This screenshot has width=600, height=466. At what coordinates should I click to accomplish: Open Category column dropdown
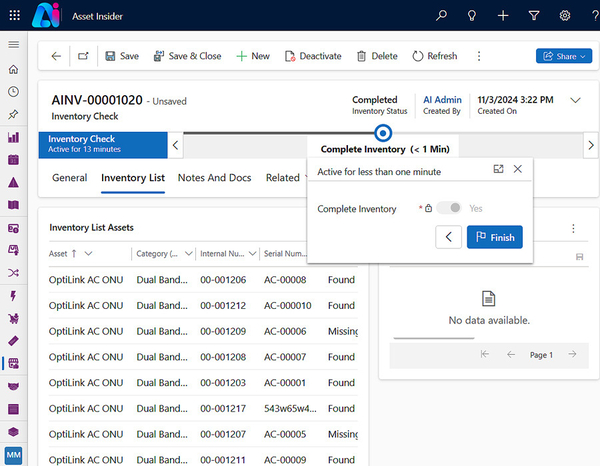188,253
